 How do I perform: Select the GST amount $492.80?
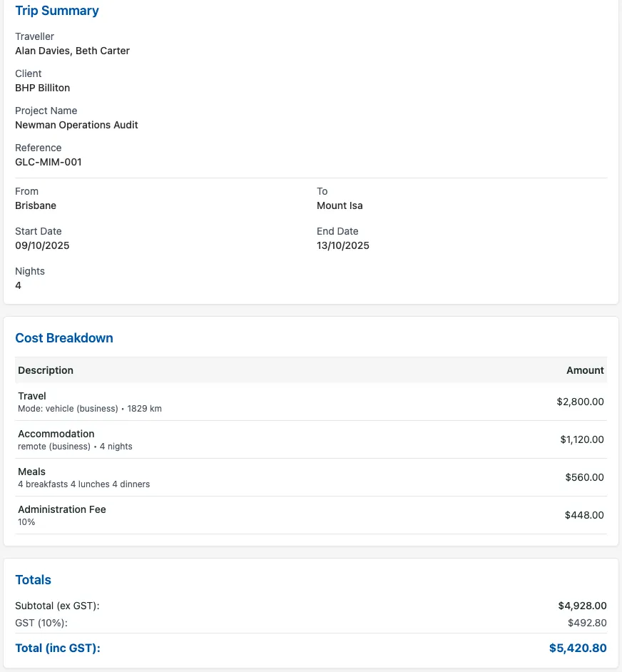coord(587,623)
